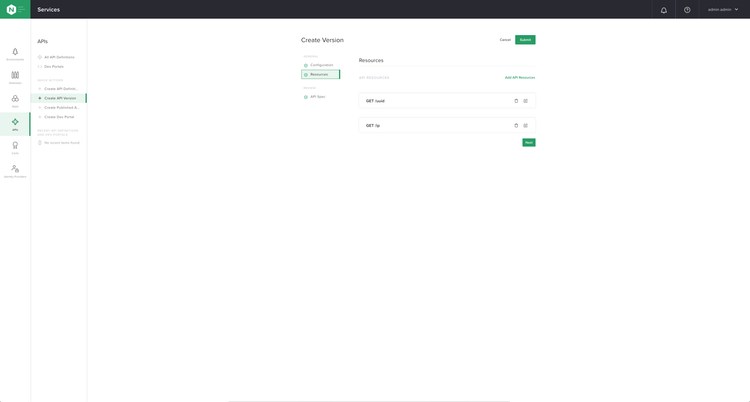Open the Certs section in left rail
Image resolution: width=750 pixels, height=402 pixels.
[x=15, y=148]
